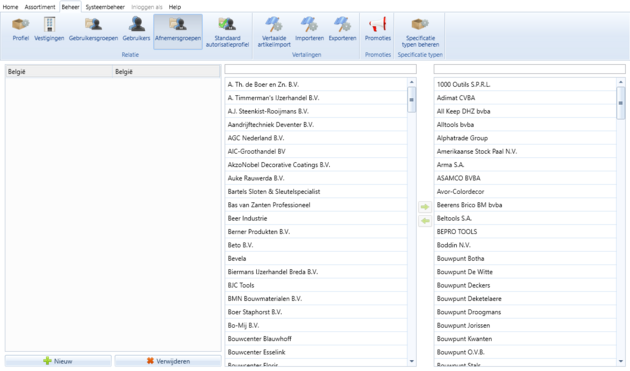Focus the right list search field
Viewport: 630px width, 371px height.
click(530, 69)
